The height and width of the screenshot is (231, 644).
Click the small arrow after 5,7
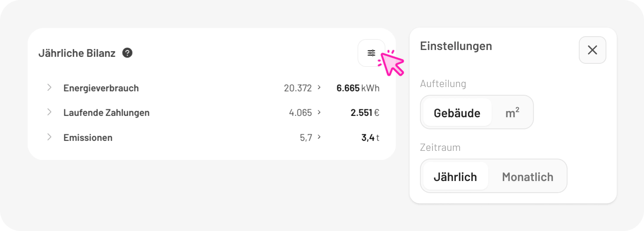(319, 137)
